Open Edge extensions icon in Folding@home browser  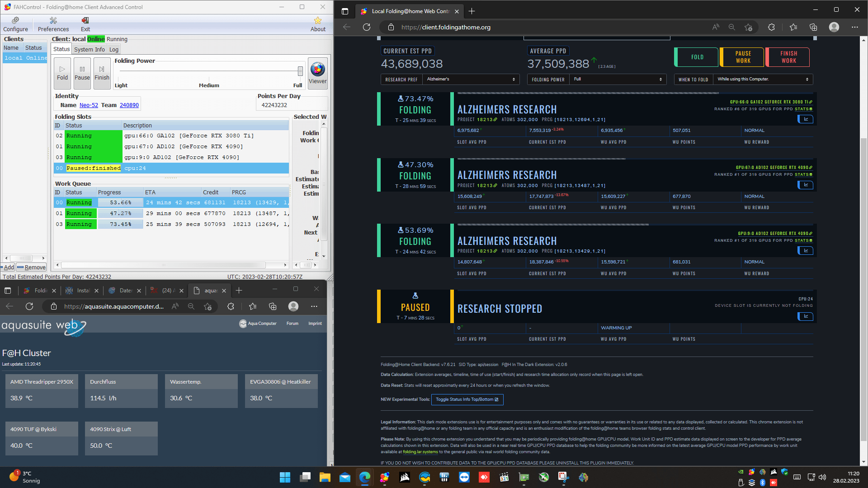click(771, 27)
